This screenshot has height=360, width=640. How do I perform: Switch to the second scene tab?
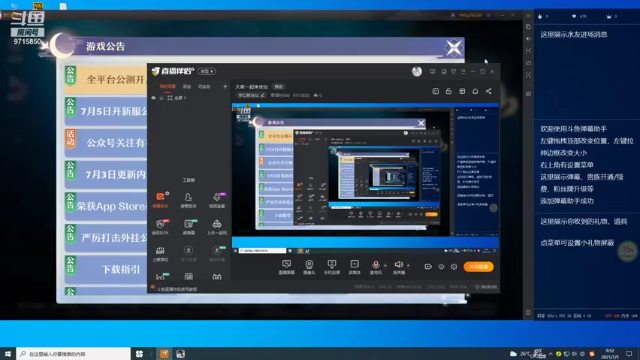(187, 87)
